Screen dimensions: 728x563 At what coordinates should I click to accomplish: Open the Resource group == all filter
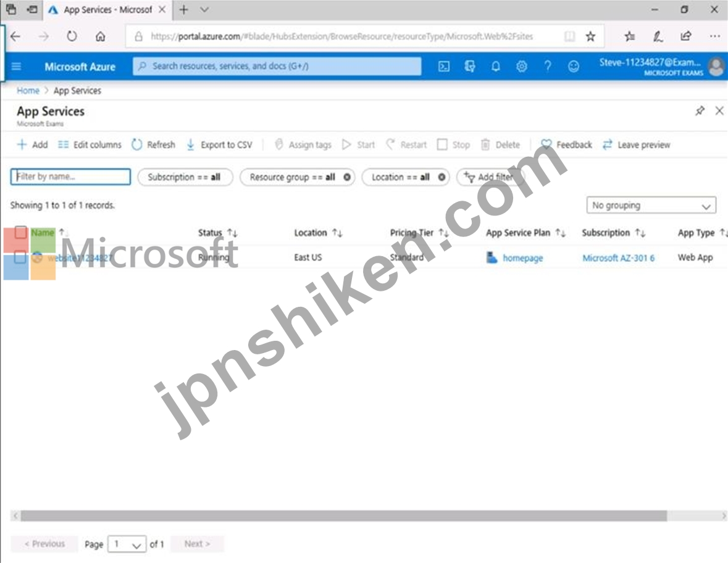click(293, 177)
